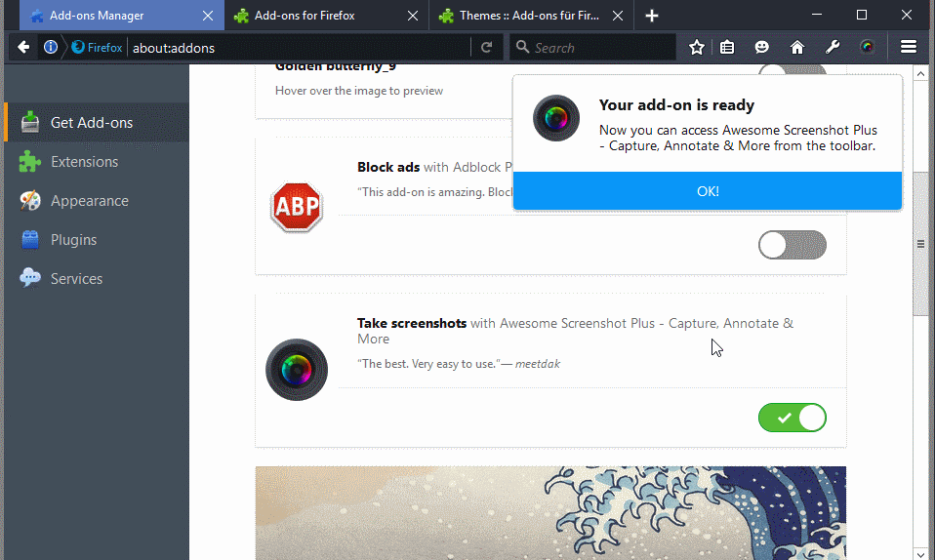Open the Plugins category

[97, 240]
